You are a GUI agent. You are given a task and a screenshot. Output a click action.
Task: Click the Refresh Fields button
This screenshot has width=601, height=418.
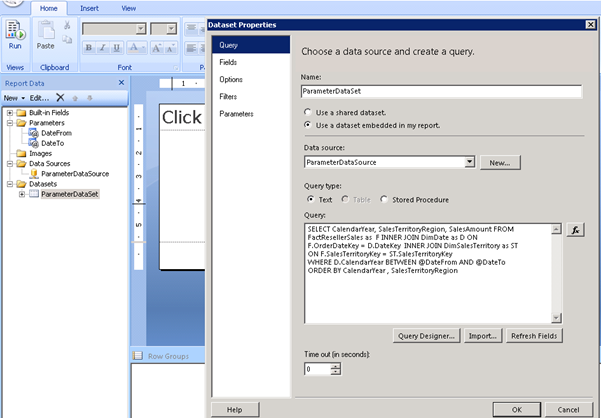(535, 336)
